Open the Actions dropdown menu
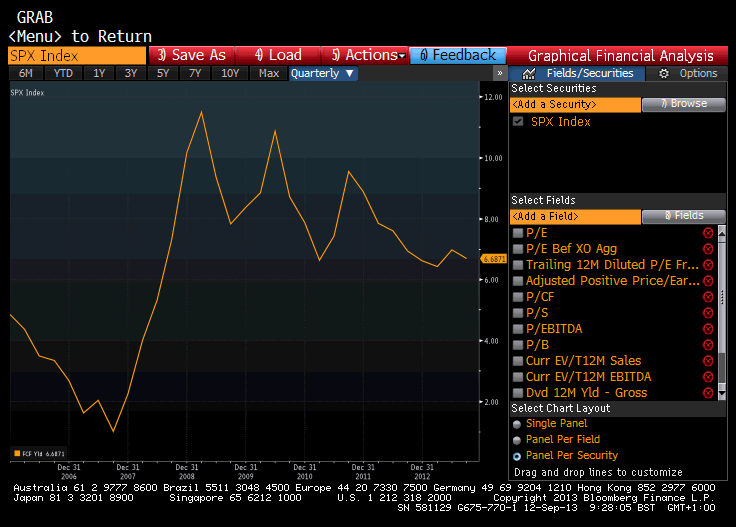The width and height of the screenshot is (736, 527). 364,55
